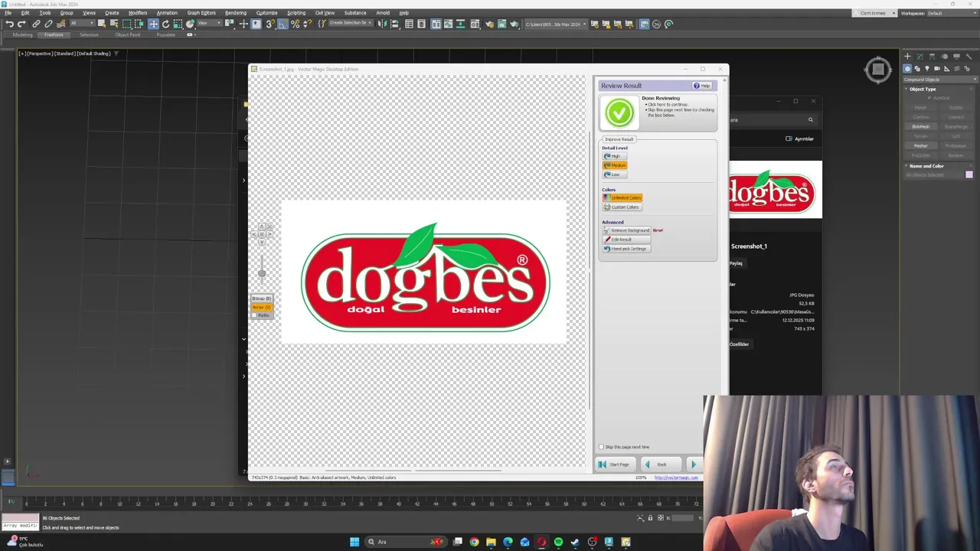Screen dimensions: 980x551
Task: Open File Explorer from the taskbar
Action: [491, 542]
